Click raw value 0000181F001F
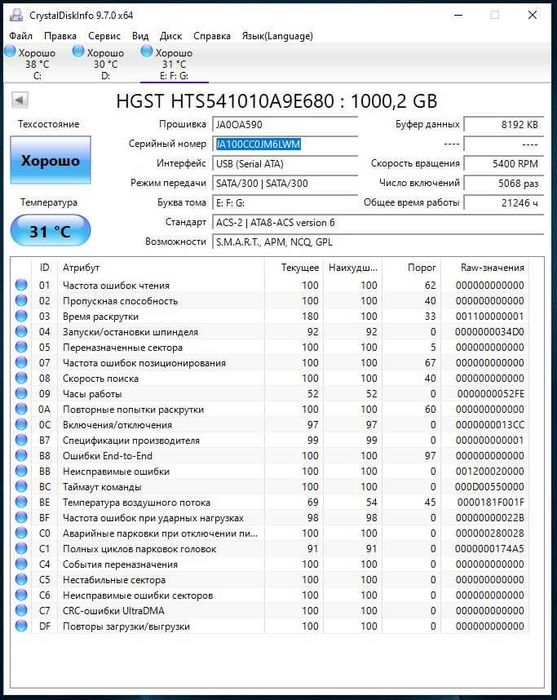557x700 pixels. [490, 502]
